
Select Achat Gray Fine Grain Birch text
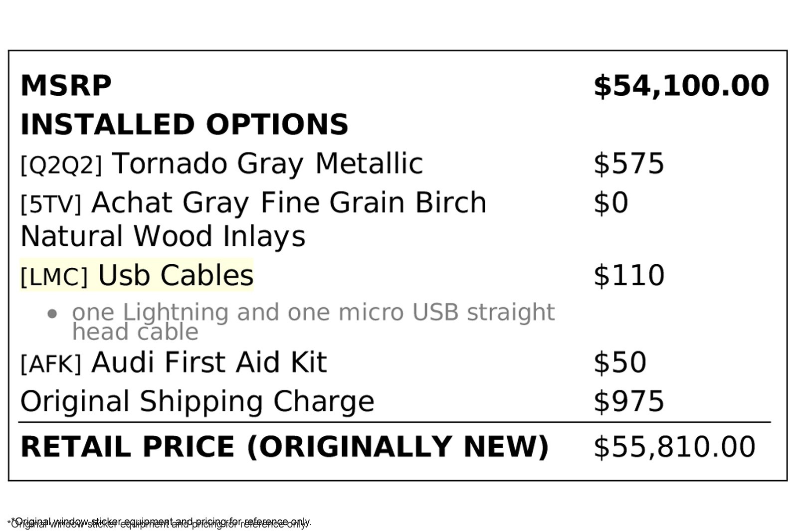click(x=289, y=203)
